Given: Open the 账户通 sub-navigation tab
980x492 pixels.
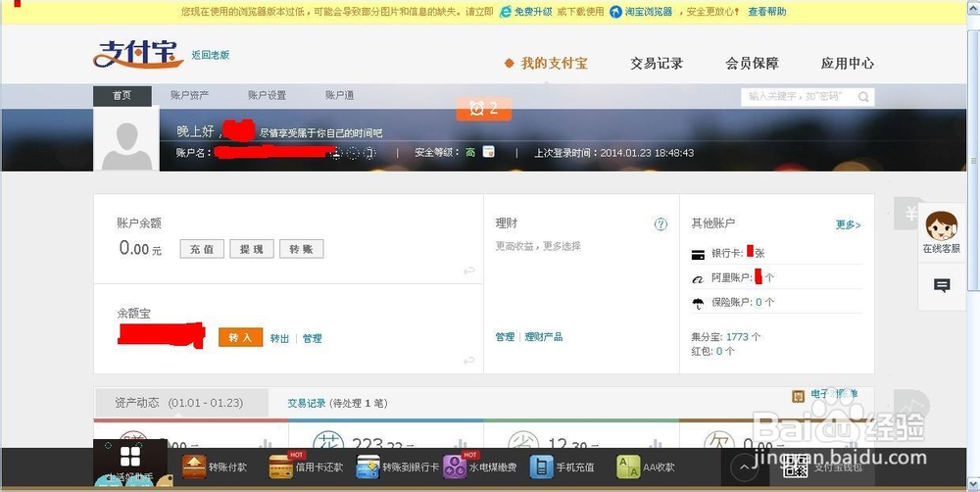Looking at the screenshot, I should pyautogui.click(x=339, y=96).
